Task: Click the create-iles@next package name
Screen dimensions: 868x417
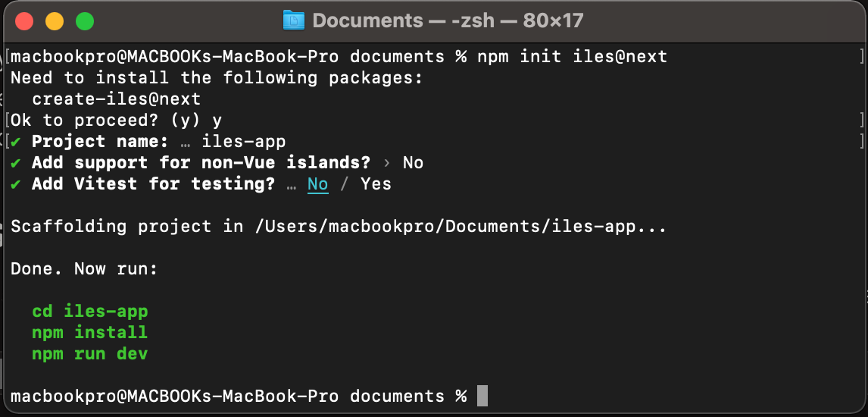Action: pos(116,99)
